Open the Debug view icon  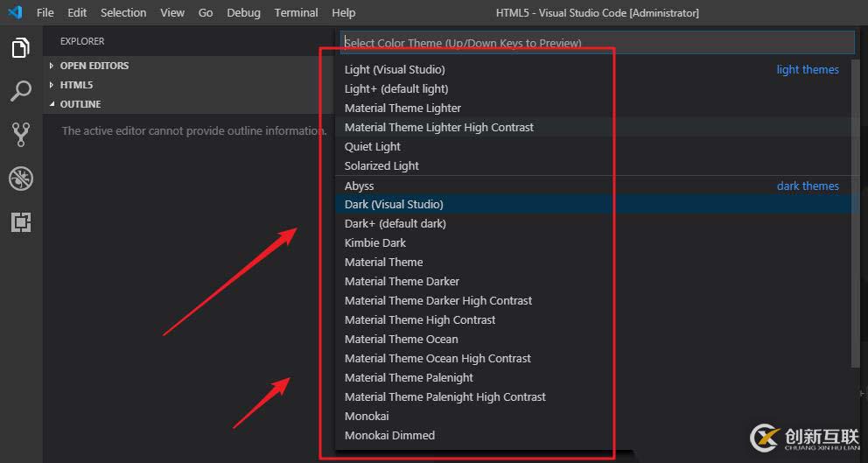click(21, 179)
